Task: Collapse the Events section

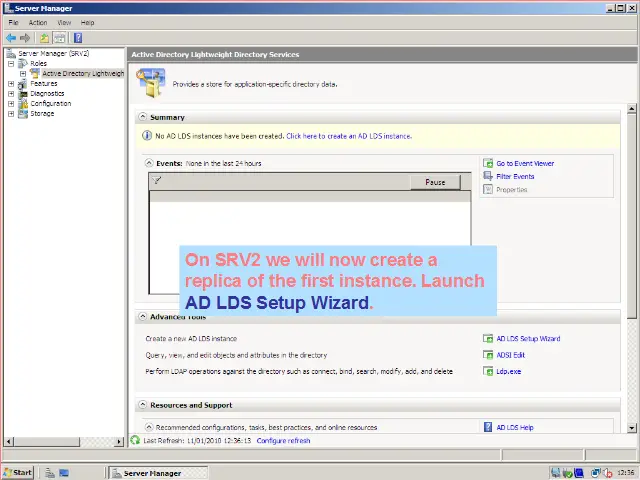Action: point(149,163)
